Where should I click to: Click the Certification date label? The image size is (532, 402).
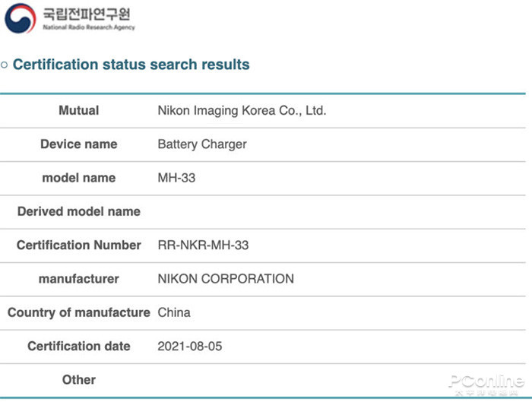[78, 346]
